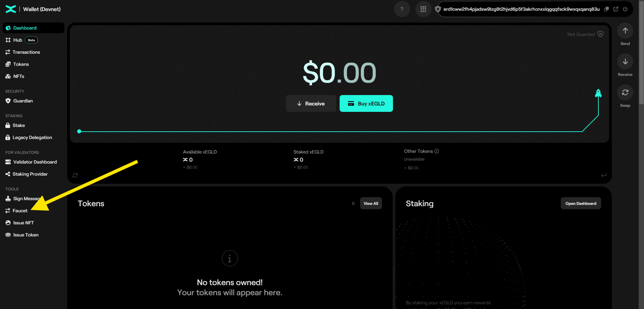The height and width of the screenshot is (309, 644).
Task: Open Stake in the sidebar
Action: pos(34,125)
